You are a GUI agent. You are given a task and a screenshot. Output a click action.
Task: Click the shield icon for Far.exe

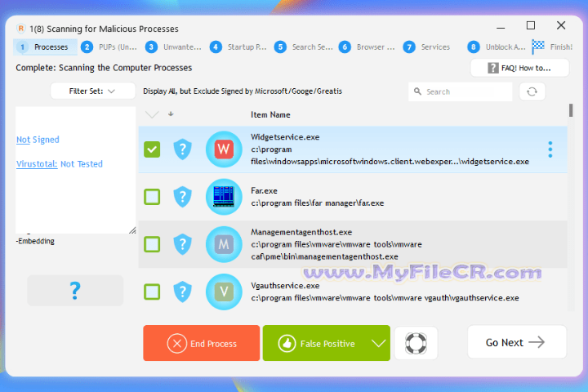click(183, 197)
